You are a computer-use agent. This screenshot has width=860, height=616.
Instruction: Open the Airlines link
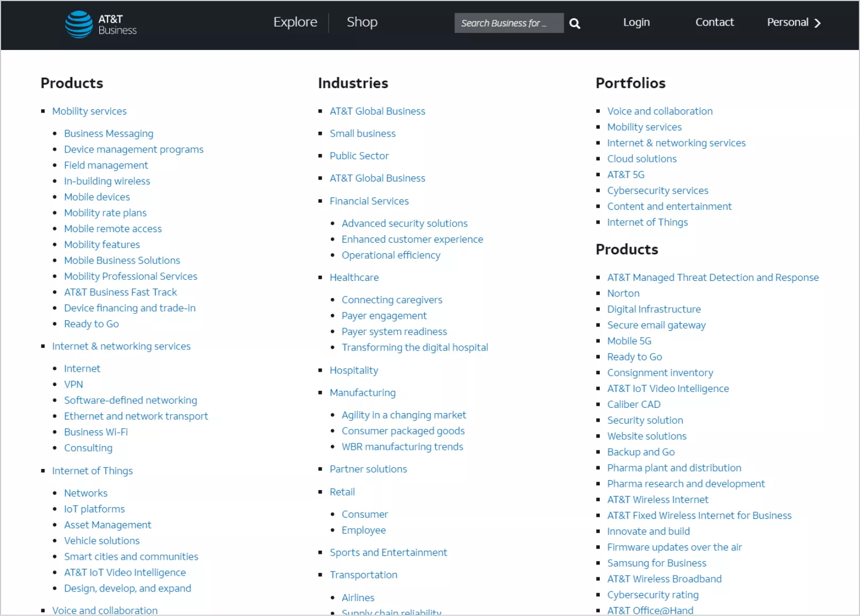point(358,598)
